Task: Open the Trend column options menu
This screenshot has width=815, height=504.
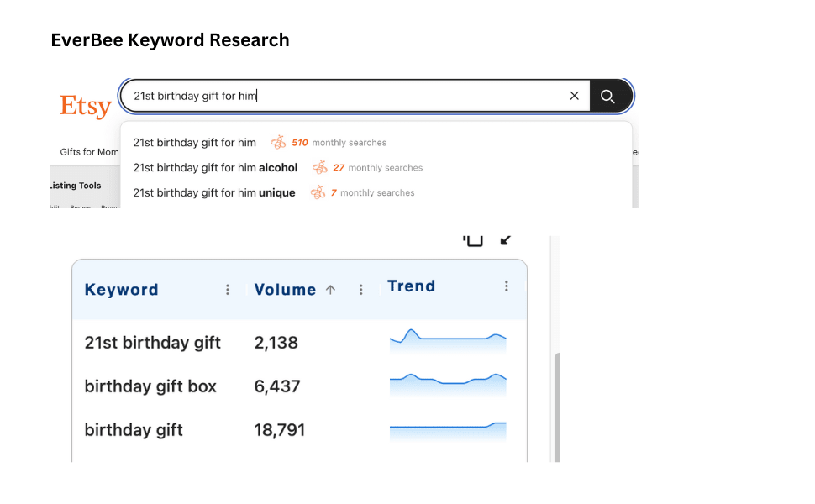Action: tap(507, 286)
